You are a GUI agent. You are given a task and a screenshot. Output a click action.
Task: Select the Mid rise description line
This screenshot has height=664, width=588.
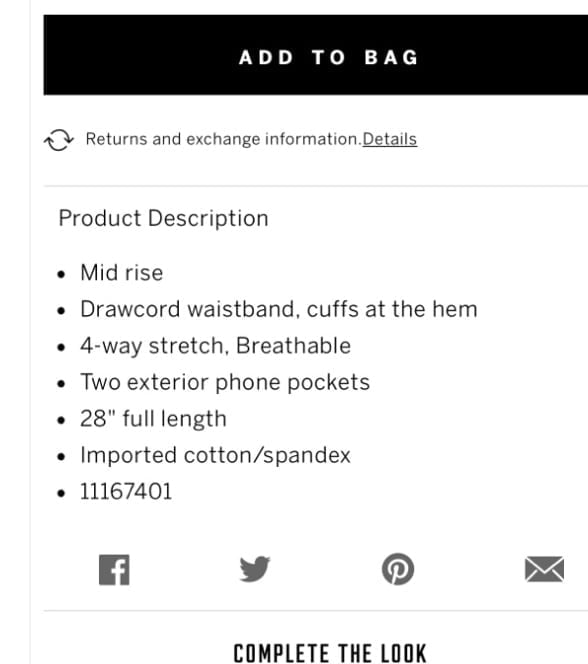coord(121,272)
